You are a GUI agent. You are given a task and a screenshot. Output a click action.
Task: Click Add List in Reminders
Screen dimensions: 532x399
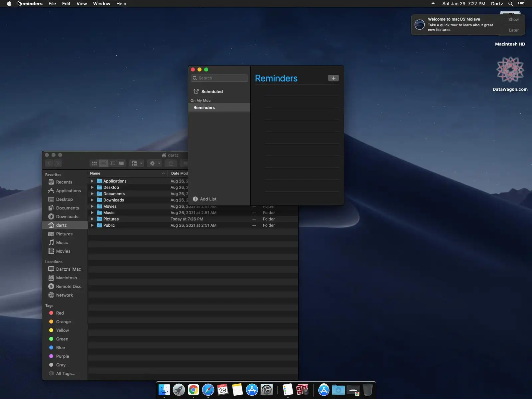click(205, 199)
